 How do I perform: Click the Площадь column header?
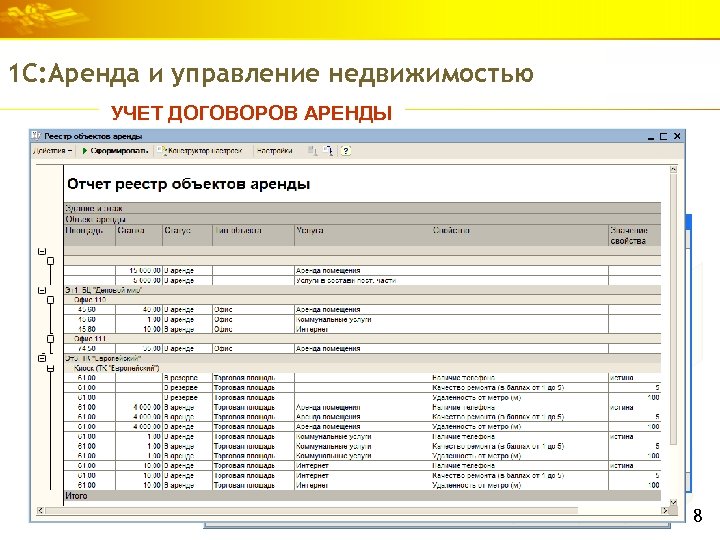(90, 235)
